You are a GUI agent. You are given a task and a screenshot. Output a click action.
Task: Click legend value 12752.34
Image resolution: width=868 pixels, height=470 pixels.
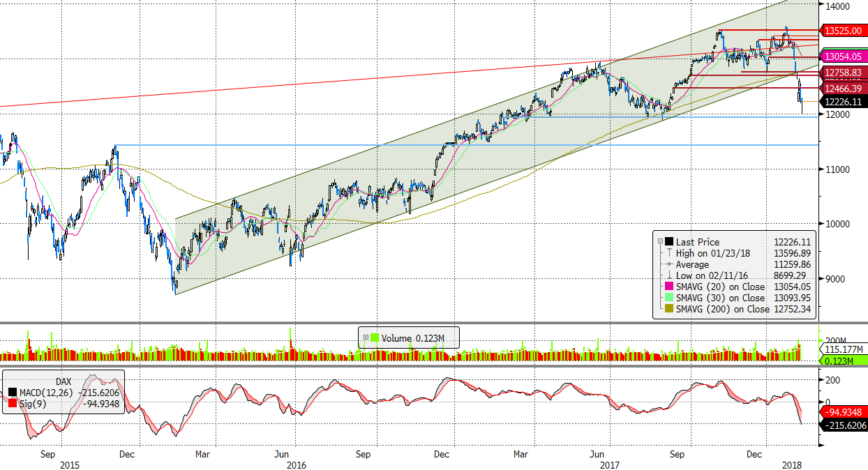[792, 309]
